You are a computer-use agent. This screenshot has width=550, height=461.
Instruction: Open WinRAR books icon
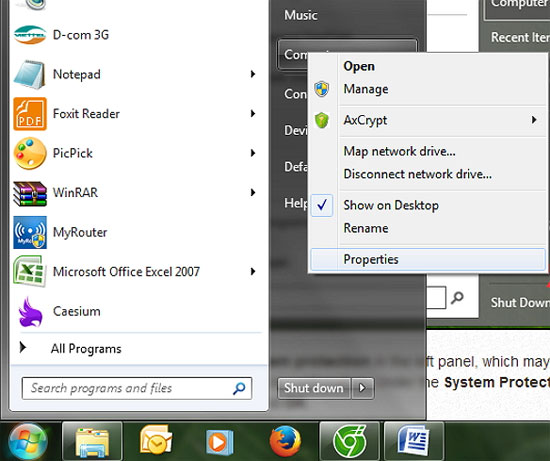(x=30, y=193)
